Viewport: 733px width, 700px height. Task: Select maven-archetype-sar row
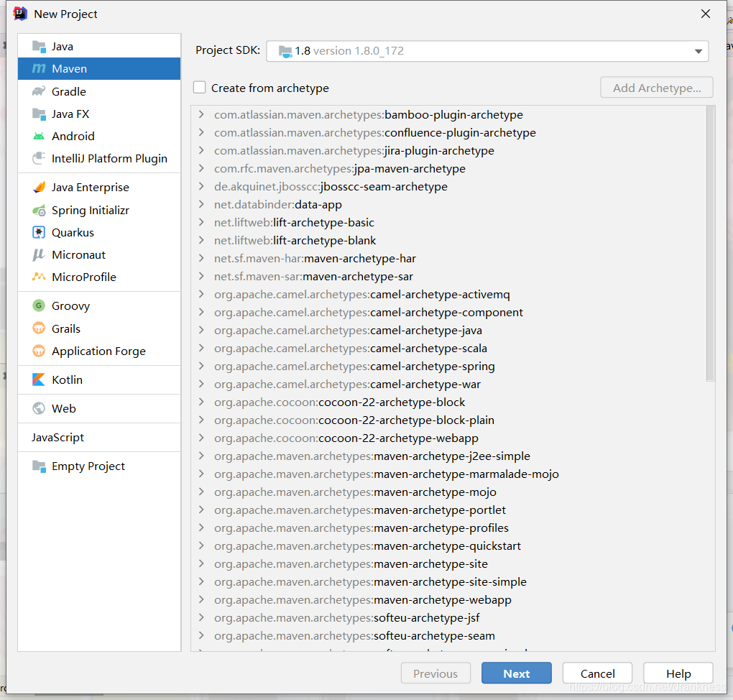[x=448, y=277]
